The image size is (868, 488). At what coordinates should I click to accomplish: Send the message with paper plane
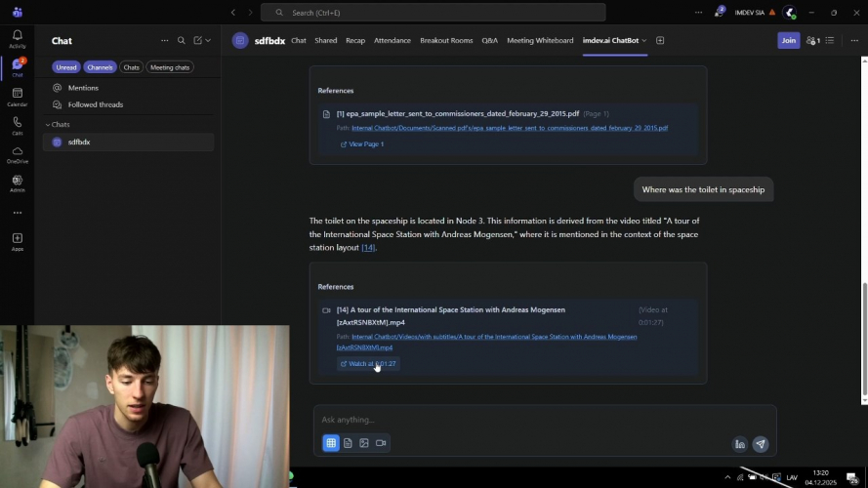coord(761,444)
